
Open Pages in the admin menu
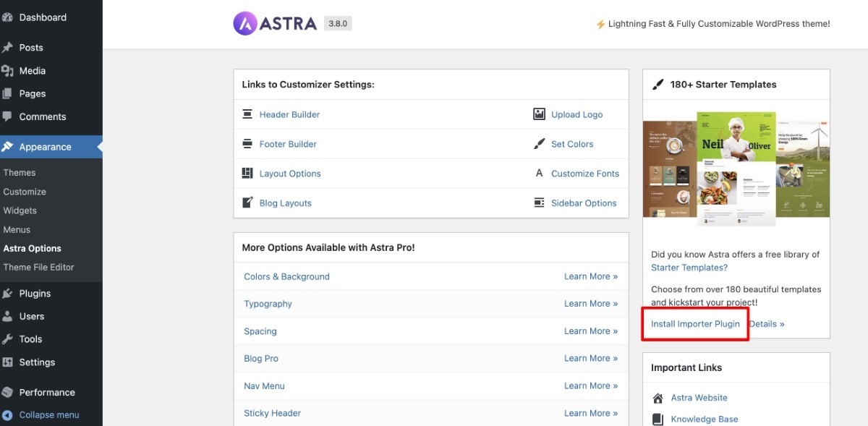tap(33, 94)
